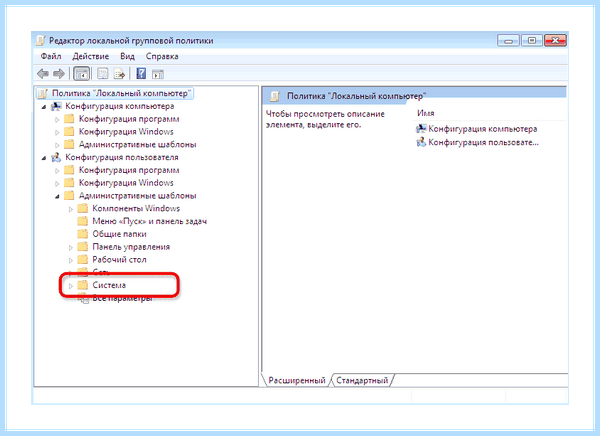Click the Имя column header
This screenshot has width=600, height=436.
coord(426,113)
